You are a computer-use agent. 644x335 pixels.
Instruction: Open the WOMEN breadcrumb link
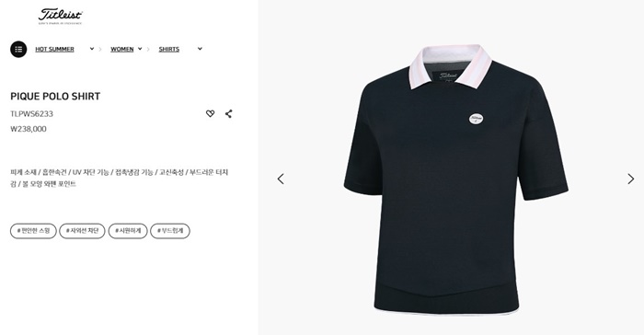(122, 49)
